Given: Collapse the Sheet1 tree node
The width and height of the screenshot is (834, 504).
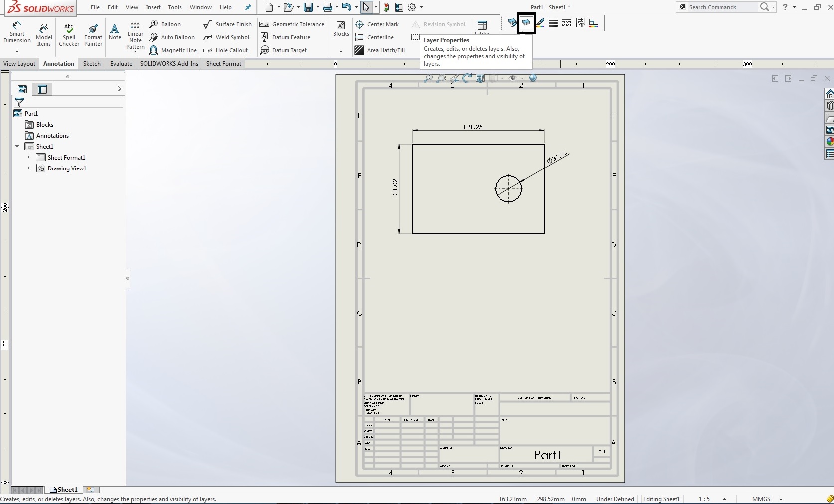Looking at the screenshot, I should click(x=17, y=147).
